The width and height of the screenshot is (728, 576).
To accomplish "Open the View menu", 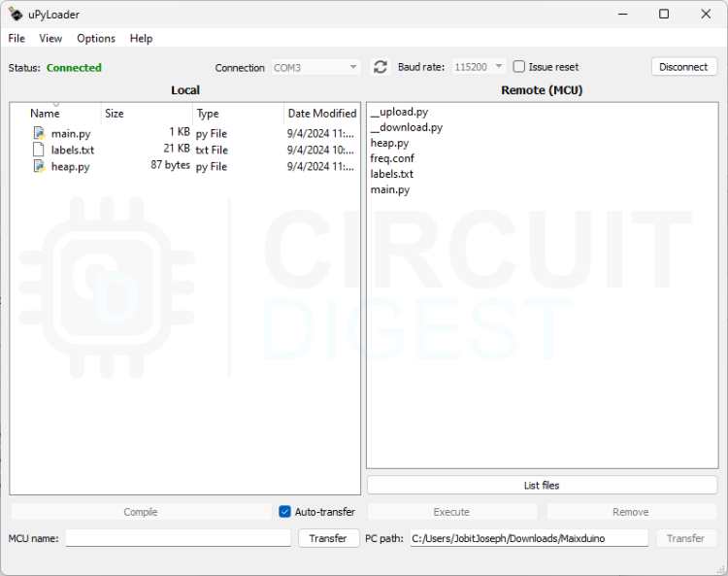I will [x=50, y=39].
